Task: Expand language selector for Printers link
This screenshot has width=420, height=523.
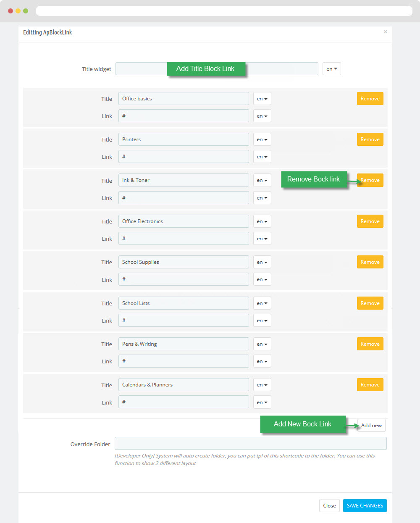Action: [262, 157]
